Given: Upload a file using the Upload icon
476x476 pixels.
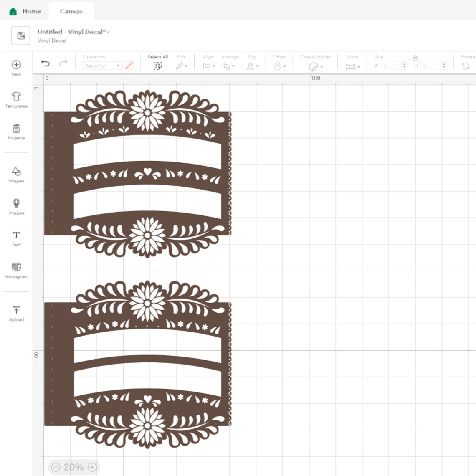Looking at the screenshot, I should (16, 311).
